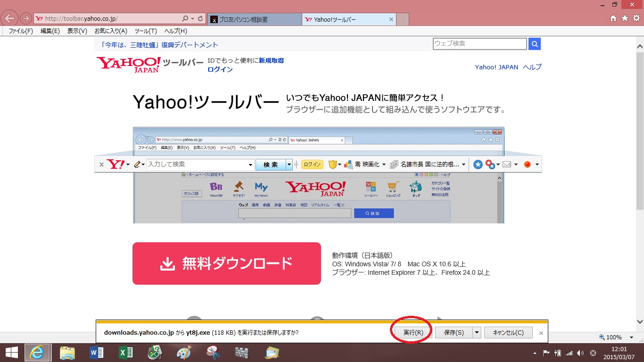Open Snipping Tool scissors taskbar icon
The height and width of the screenshot is (362, 644).
tap(214, 353)
